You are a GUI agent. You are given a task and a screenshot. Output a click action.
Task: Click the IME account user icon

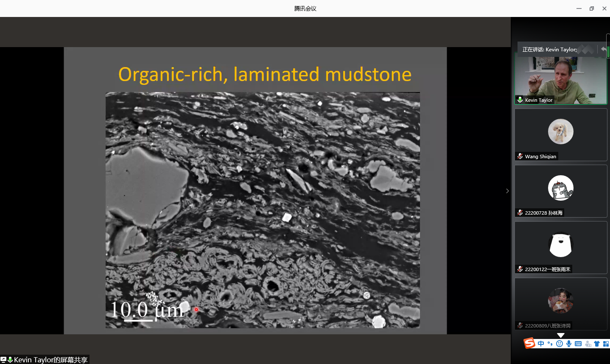pos(588,344)
